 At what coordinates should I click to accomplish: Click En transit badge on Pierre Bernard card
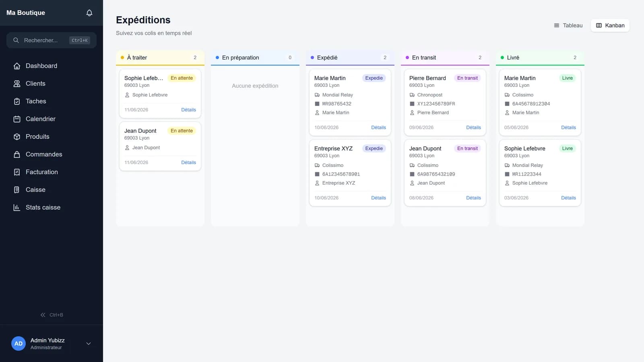coord(467,78)
